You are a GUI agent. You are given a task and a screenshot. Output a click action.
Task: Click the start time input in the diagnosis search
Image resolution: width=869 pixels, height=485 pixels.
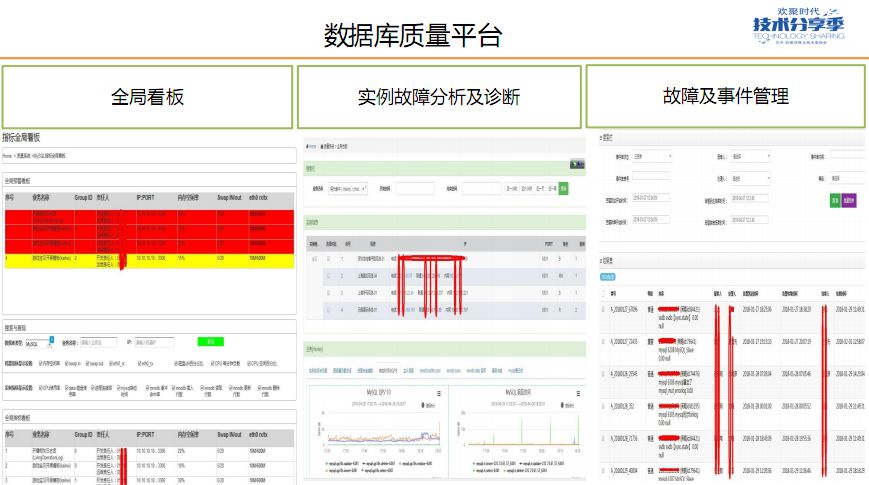point(415,189)
